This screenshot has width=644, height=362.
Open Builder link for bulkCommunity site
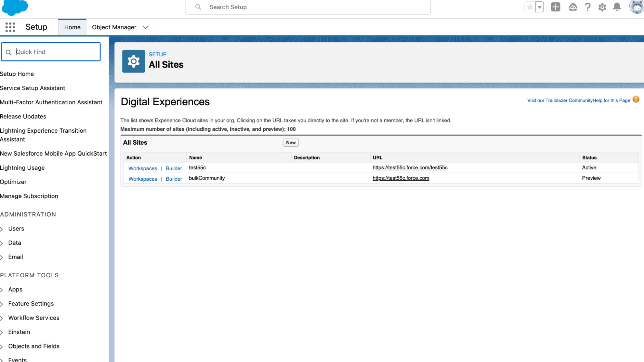coord(174,179)
